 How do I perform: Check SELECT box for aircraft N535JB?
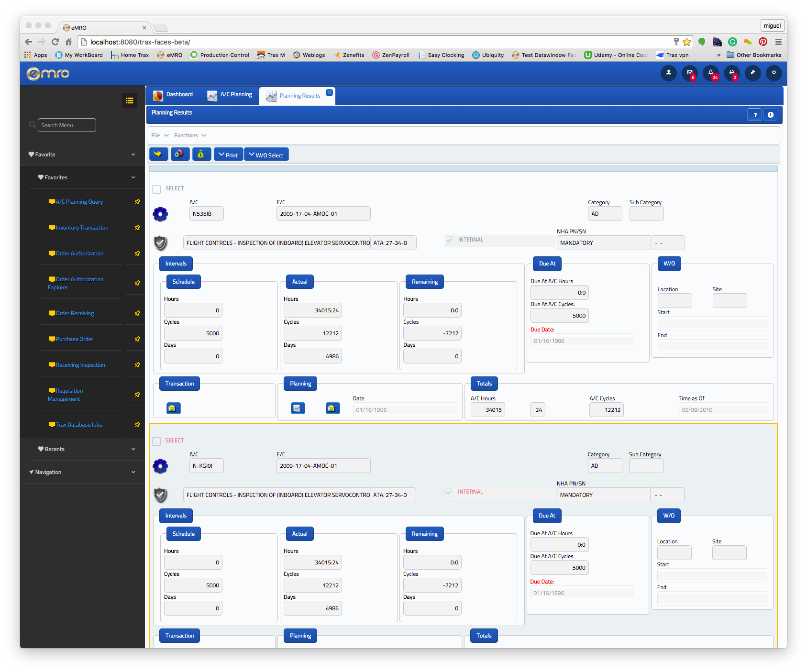click(x=156, y=189)
